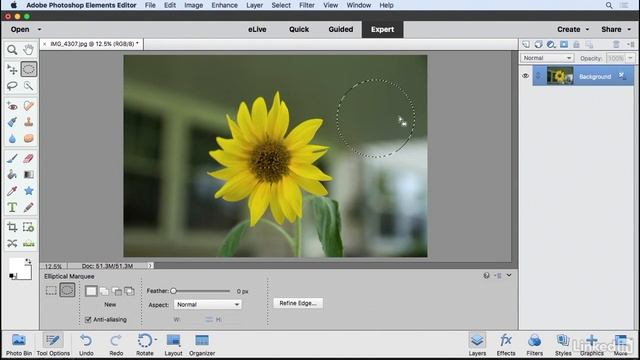Screen dimensions: 640x360
Task: Select the Quick Selection tool
Action: click(x=28, y=86)
